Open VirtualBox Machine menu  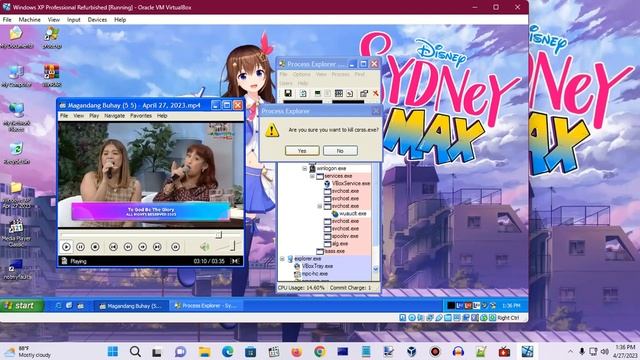point(29,20)
